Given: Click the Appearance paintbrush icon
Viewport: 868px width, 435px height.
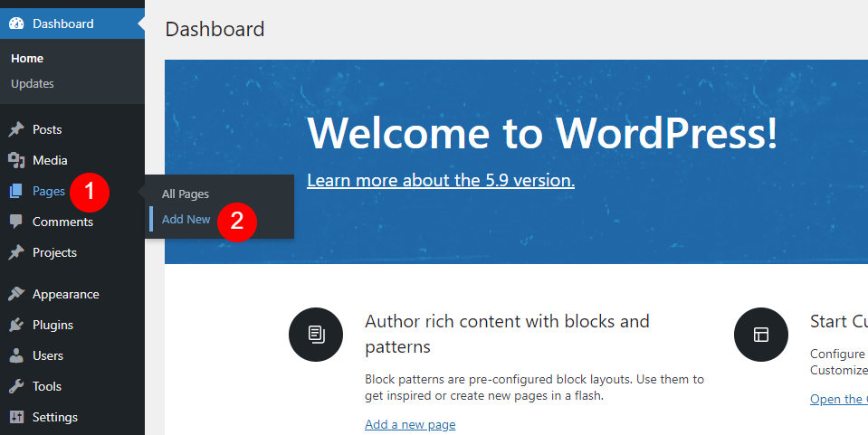Looking at the screenshot, I should (16, 294).
